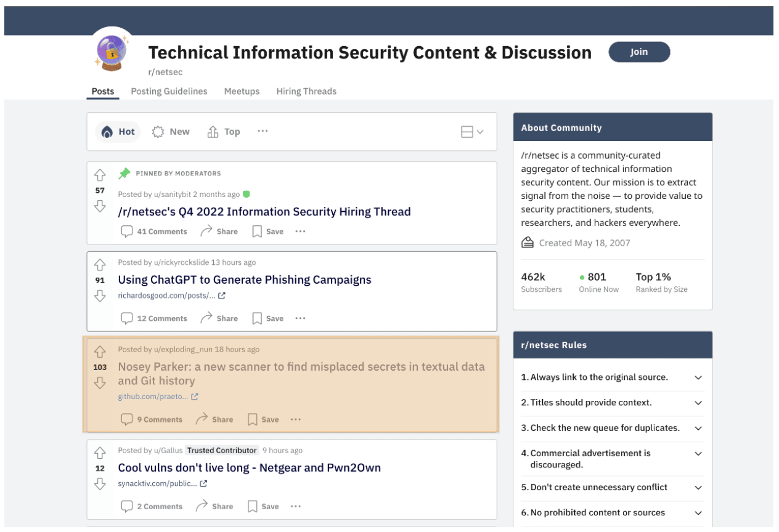Open more options on ChatGPT post
779x532 pixels.
click(300, 318)
